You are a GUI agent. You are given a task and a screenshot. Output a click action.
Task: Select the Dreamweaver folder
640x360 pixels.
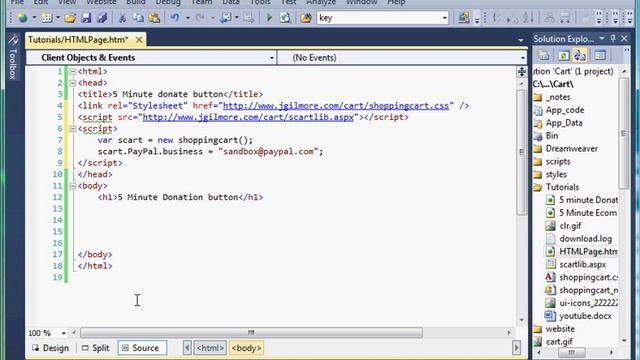click(x=571, y=149)
